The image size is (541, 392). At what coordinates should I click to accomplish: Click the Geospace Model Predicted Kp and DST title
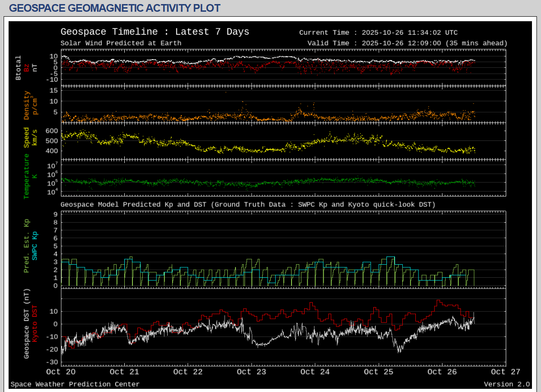tap(248, 205)
